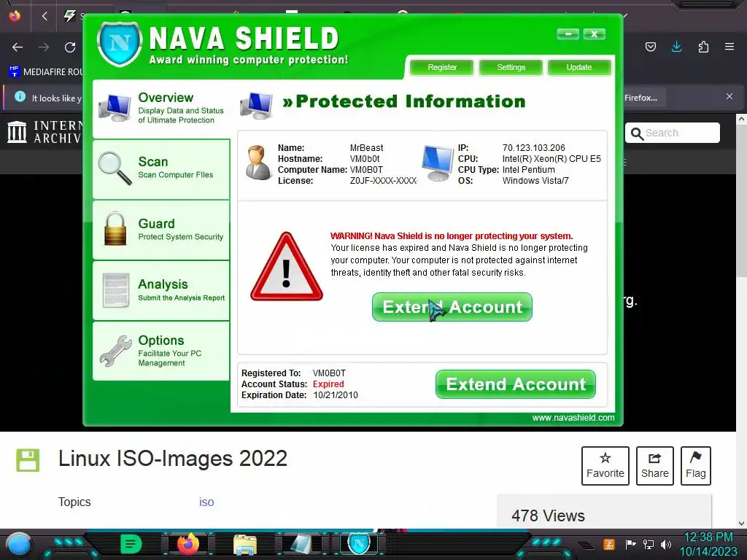Favorite the Linux ISO-Images item
Screen dimensions: 747x560
pyautogui.click(x=605, y=466)
